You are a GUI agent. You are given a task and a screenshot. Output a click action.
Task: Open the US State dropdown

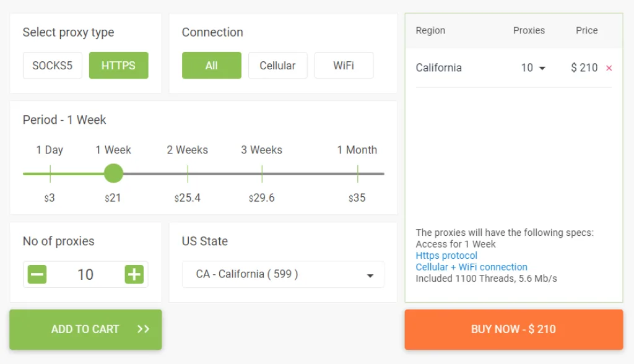tap(282, 274)
